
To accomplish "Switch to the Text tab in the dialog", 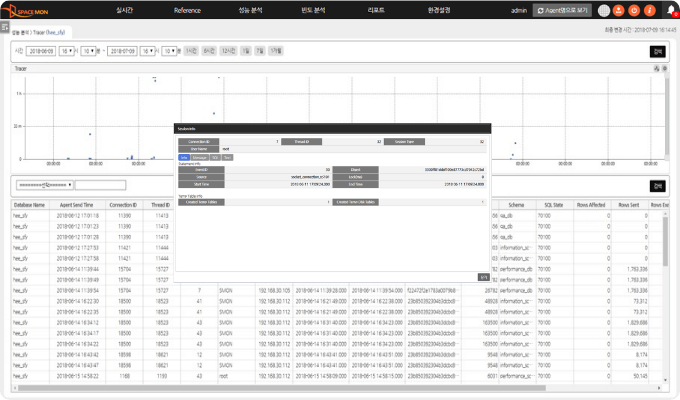I will [x=227, y=157].
